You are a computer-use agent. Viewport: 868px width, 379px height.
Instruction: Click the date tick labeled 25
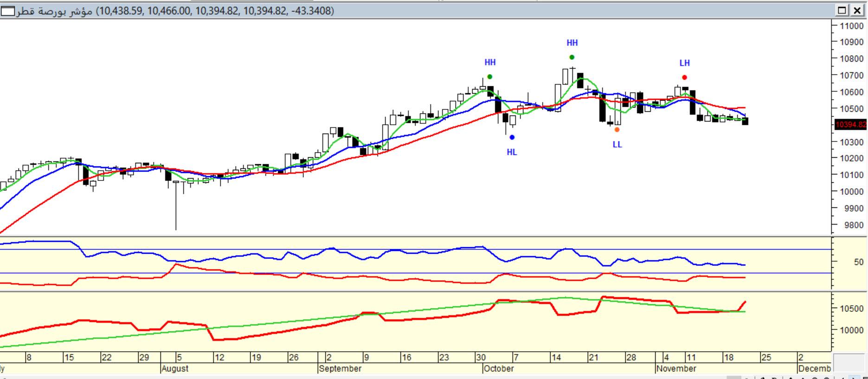pyautogui.click(x=766, y=358)
